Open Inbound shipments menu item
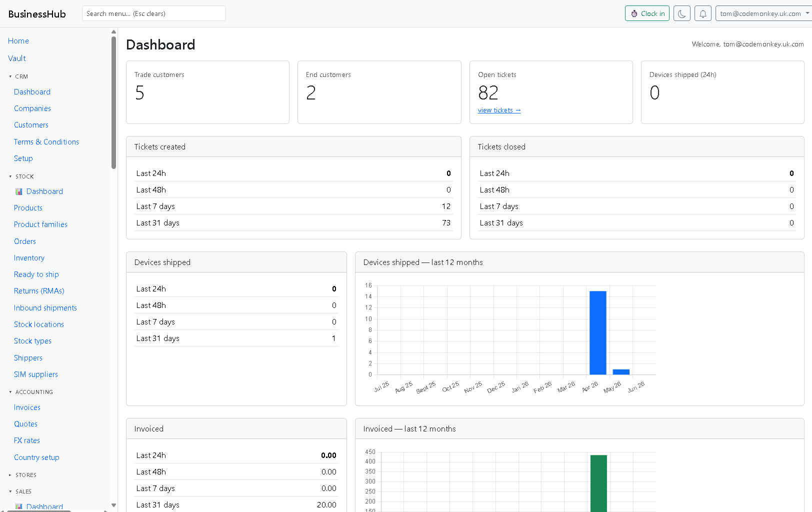 coord(45,308)
